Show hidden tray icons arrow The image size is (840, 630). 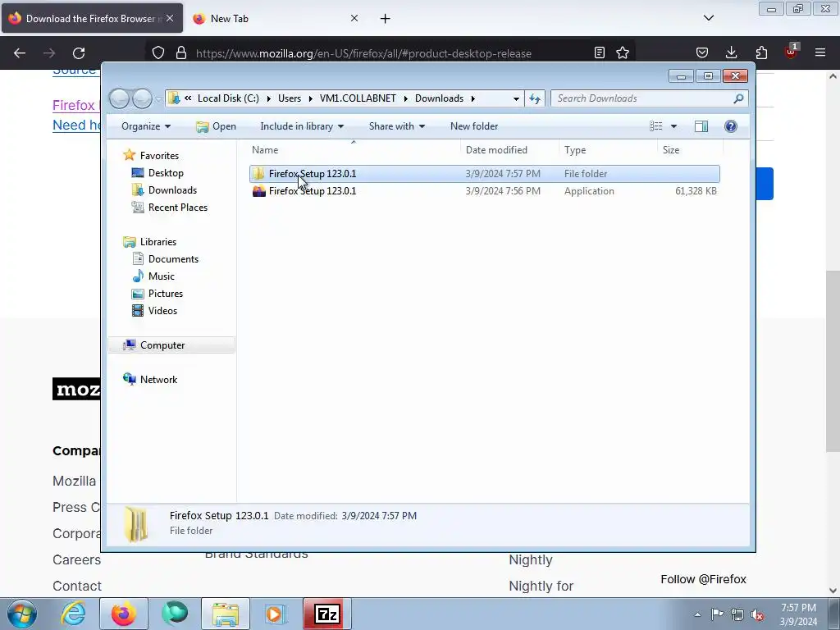click(697, 614)
